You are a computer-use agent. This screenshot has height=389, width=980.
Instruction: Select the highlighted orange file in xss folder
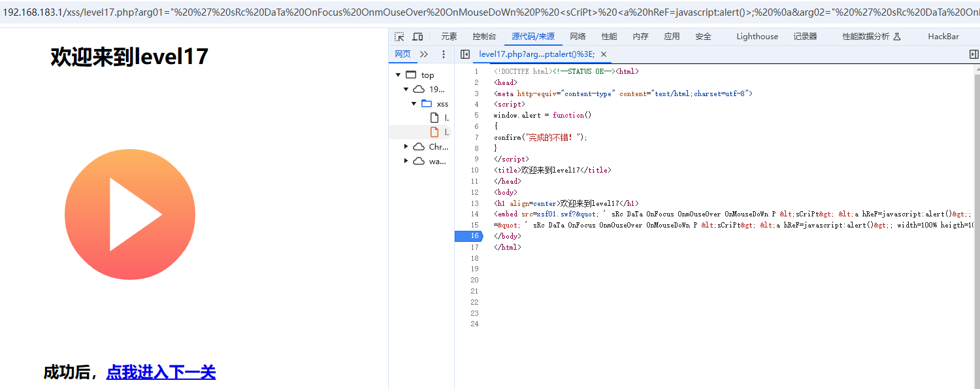point(434,132)
